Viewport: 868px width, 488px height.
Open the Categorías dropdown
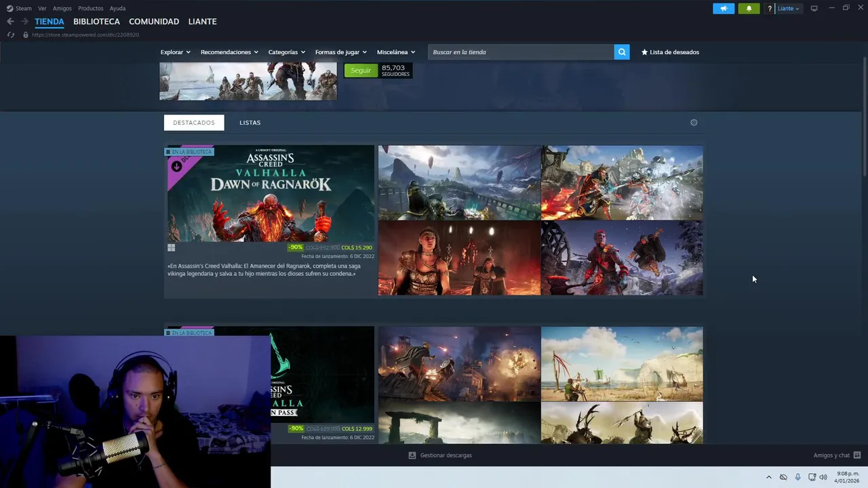pyautogui.click(x=286, y=52)
